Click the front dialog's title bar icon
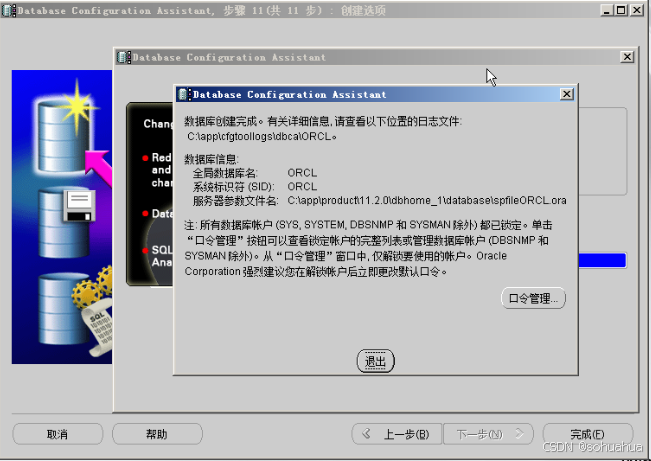This screenshot has width=651, height=461. [x=184, y=94]
